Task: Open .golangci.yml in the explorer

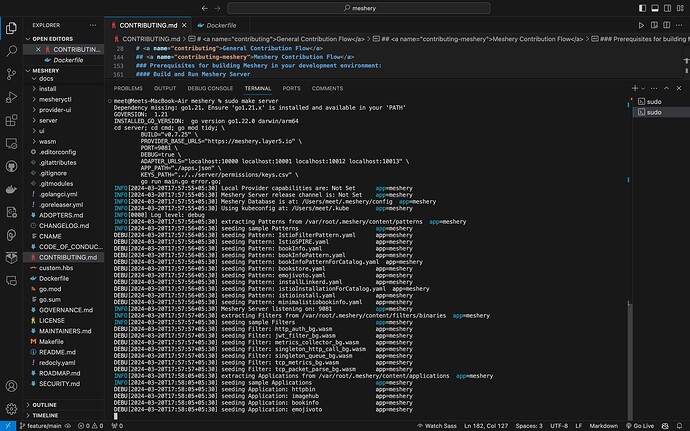Action: pos(64,194)
